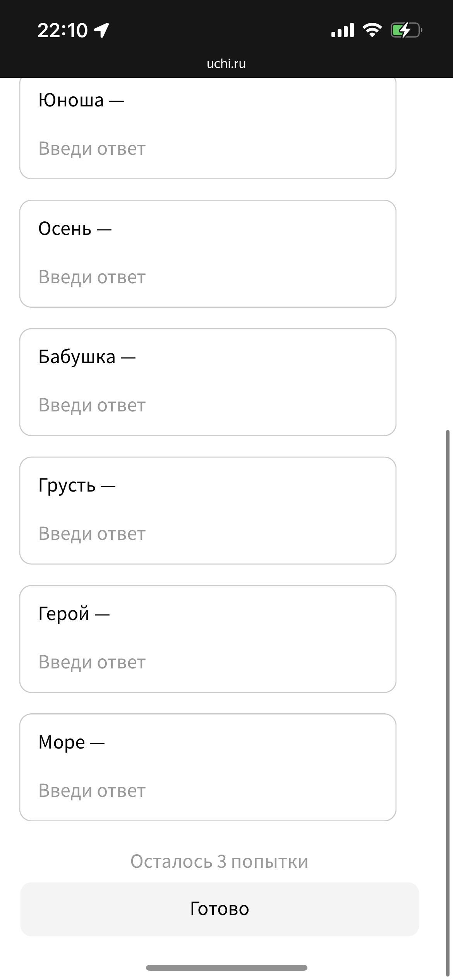The width and height of the screenshot is (453, 980).
Task: Tap the cellular signal bars icon
Action: (x=343, y=30)
